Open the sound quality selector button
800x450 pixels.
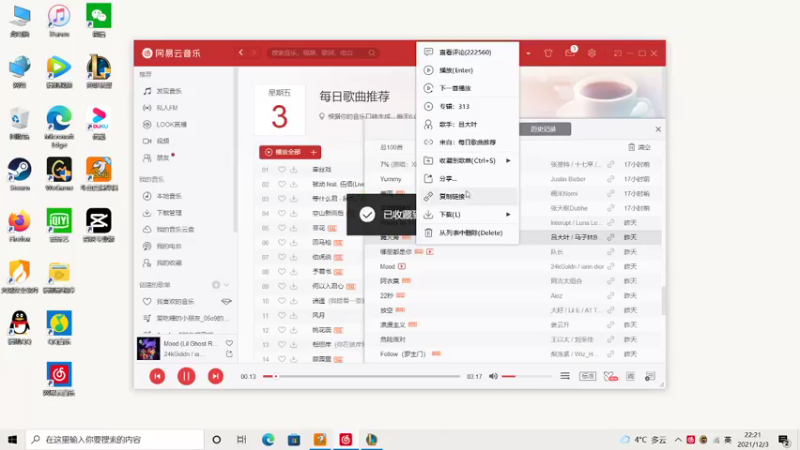[587, 376]
